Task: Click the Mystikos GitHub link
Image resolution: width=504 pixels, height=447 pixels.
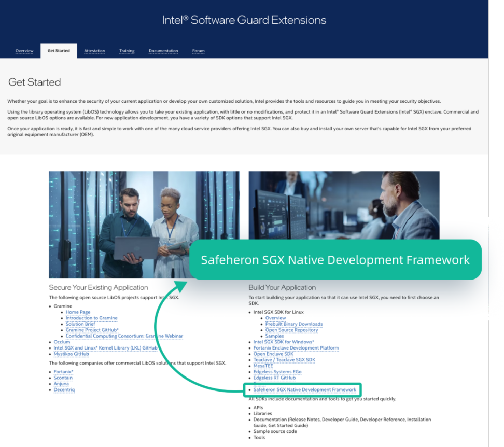Action: coord(71,354)
